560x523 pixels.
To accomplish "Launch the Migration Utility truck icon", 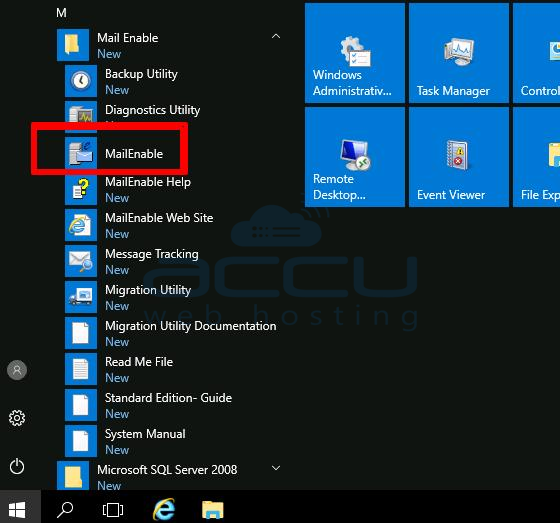I will coord(81,297).
